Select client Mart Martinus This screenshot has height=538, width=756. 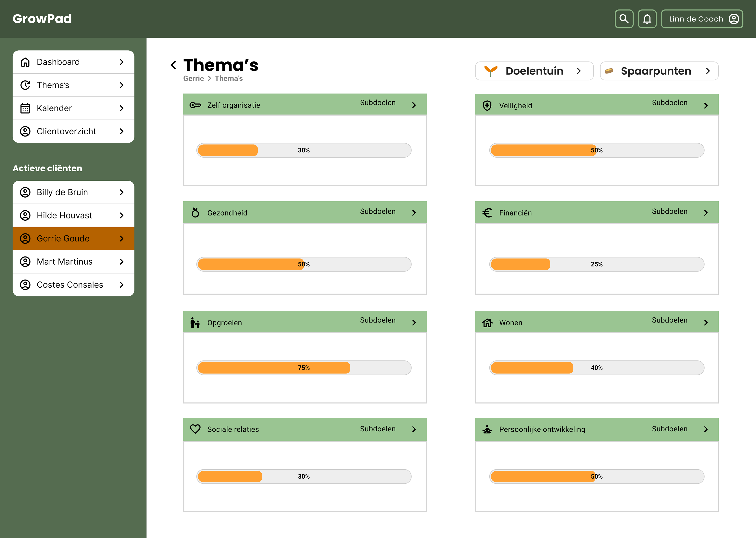pos(73,262)
